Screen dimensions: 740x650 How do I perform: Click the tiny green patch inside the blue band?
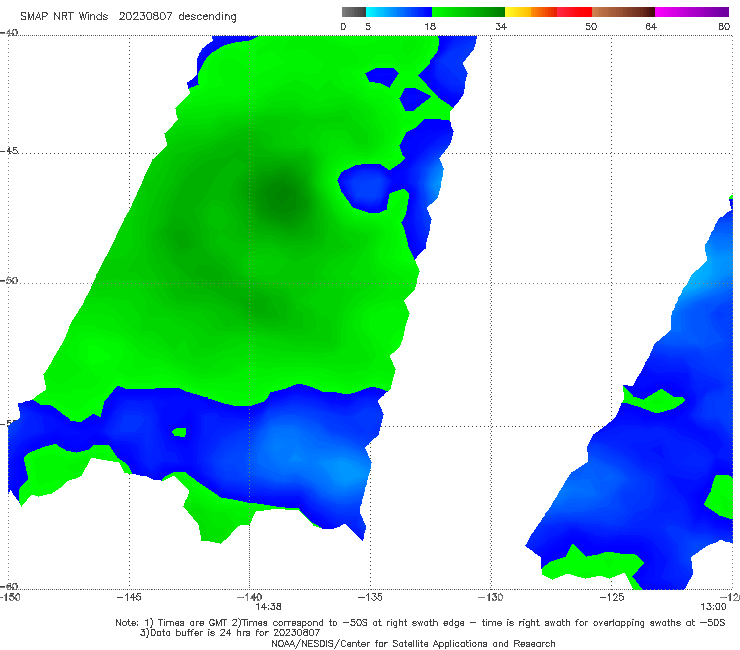pyautogui.click(x=179, y=432)
